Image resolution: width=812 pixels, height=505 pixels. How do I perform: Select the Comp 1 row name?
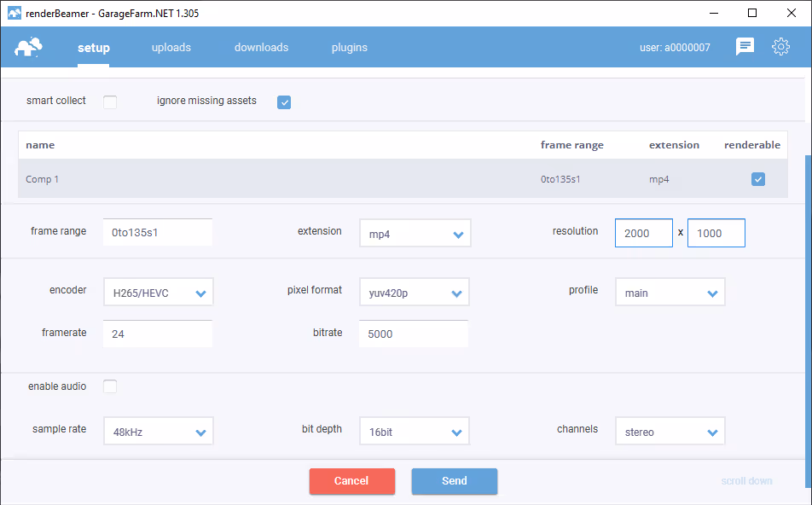[42, 179]
